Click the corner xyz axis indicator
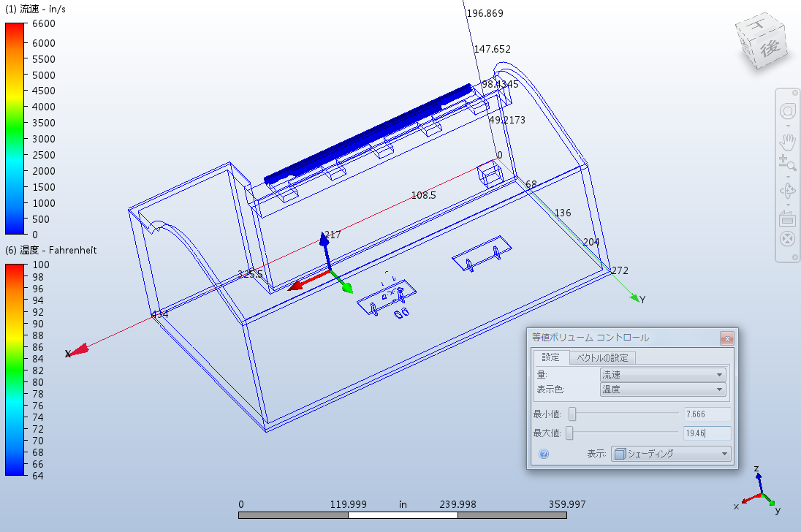 tap(756, 490)
